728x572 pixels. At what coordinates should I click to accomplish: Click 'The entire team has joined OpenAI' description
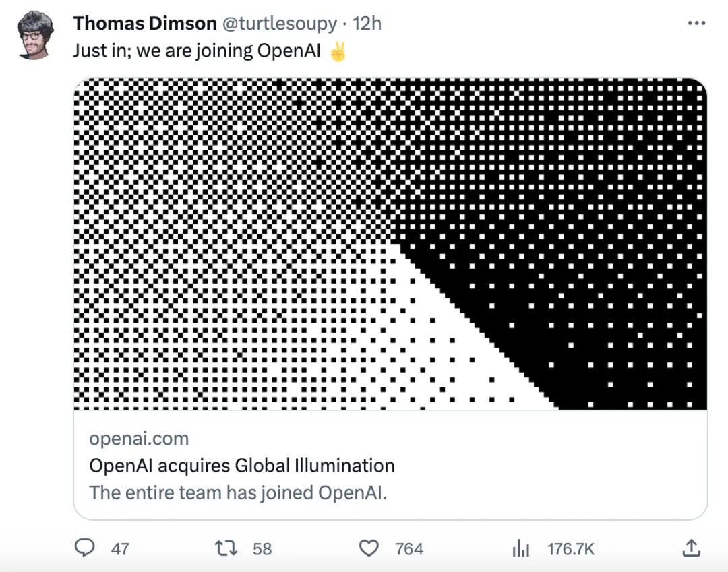click(238, 492)
